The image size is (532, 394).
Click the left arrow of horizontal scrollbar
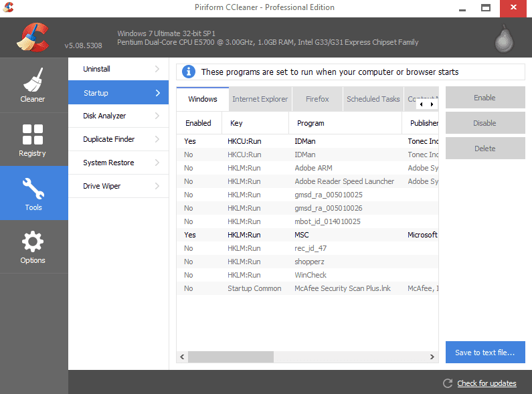pyautogui.click(x=182, y=357)
